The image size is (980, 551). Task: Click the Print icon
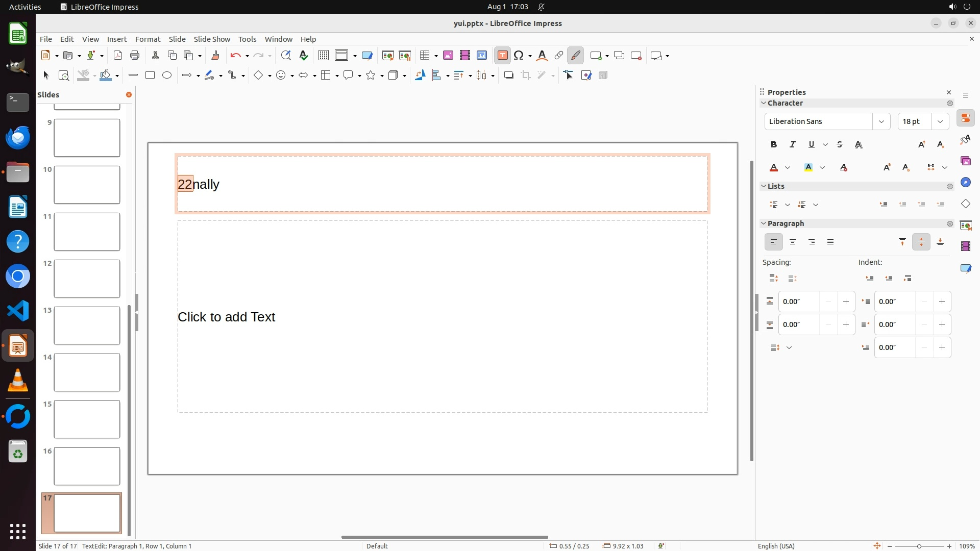coord(135,56)
